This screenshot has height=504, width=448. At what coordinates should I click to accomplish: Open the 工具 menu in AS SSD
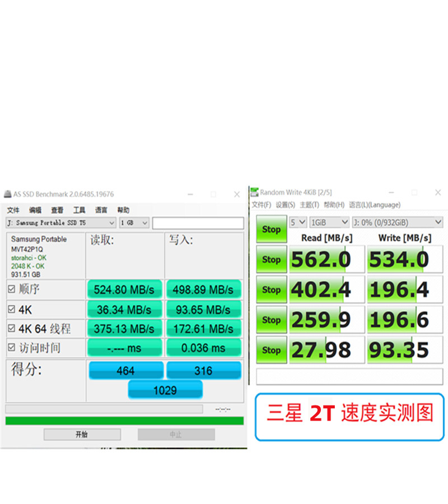pos(79,210)
